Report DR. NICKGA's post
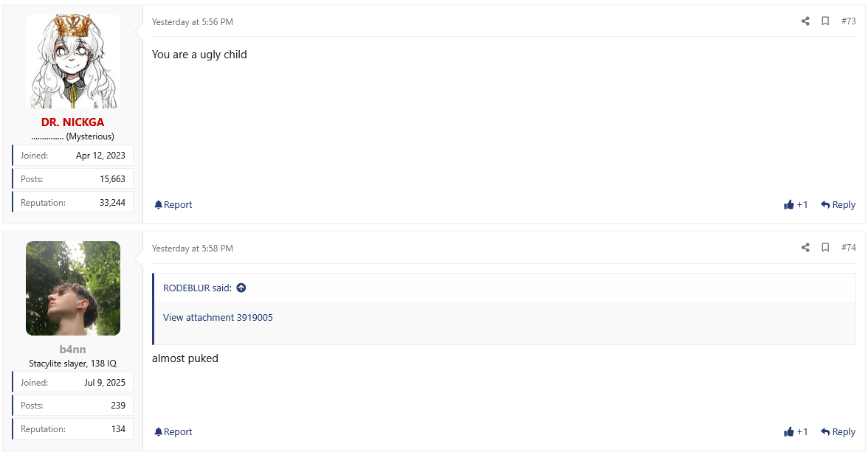 (x=173, y=204)
